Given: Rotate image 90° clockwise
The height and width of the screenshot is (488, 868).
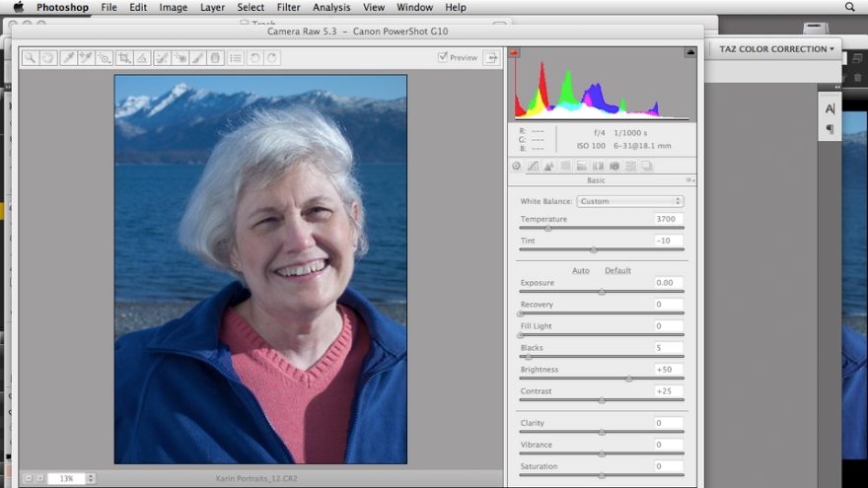Looking at the screenshot, I should (x=272, y=57).
